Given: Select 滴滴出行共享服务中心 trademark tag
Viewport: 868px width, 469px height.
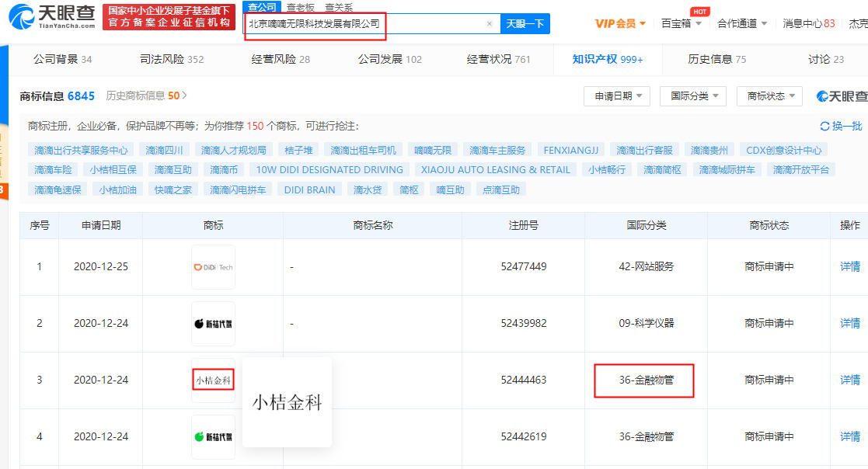Looking at the screenshot, I should click(x=81, y=150).
